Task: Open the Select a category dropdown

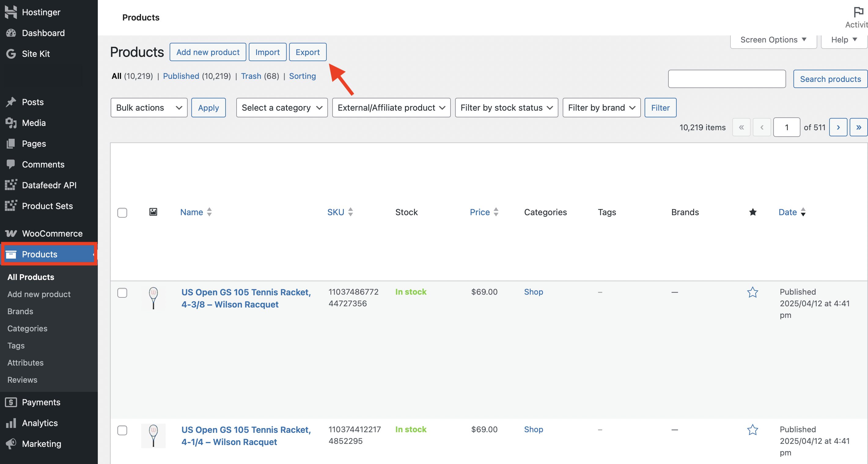Action: coord(282,108)
